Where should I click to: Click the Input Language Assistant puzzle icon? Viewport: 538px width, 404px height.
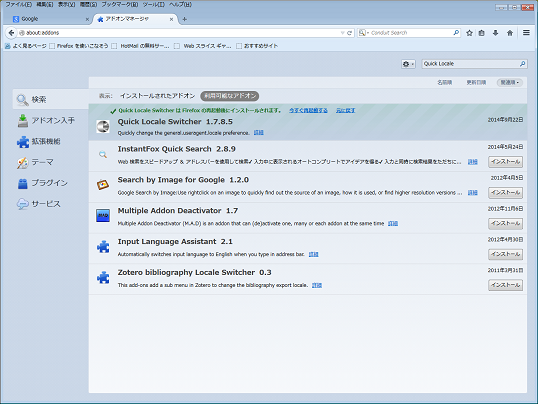[103, 246]
